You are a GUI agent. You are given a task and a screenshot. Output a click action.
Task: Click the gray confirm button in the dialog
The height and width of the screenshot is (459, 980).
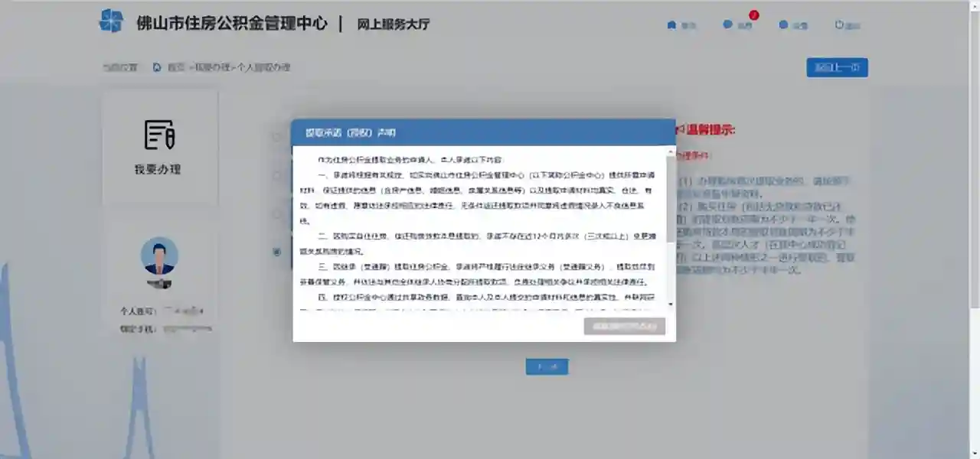coord(624,327)
